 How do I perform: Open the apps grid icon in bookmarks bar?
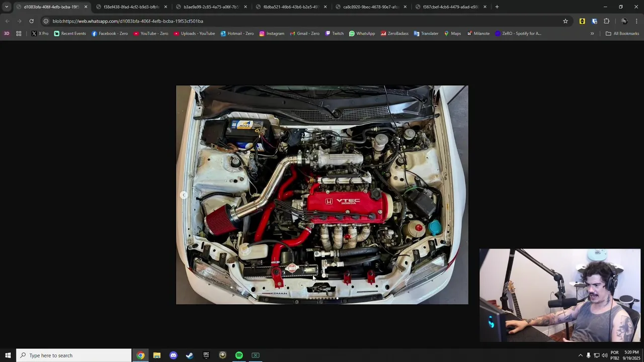click(x=19, y=34)
